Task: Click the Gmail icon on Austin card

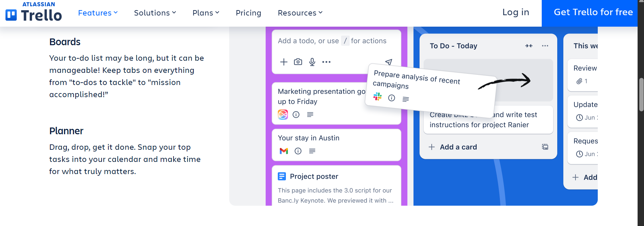Action: pos(284,151)
